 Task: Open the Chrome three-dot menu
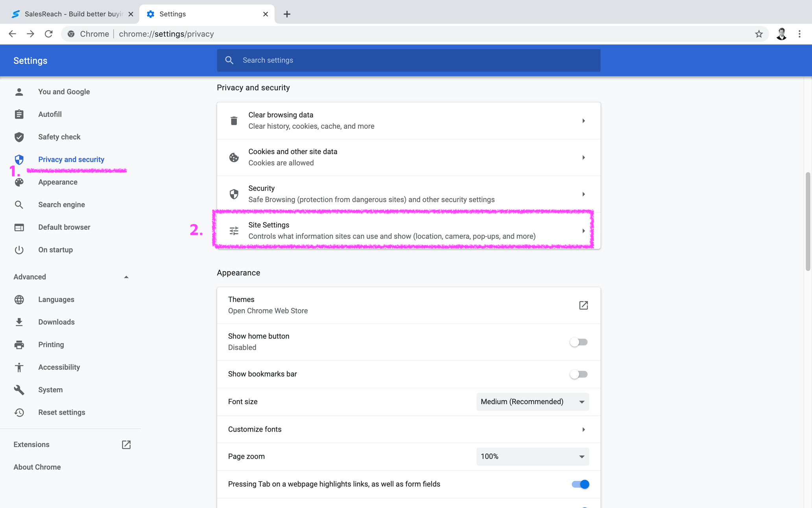pos(799,34)
